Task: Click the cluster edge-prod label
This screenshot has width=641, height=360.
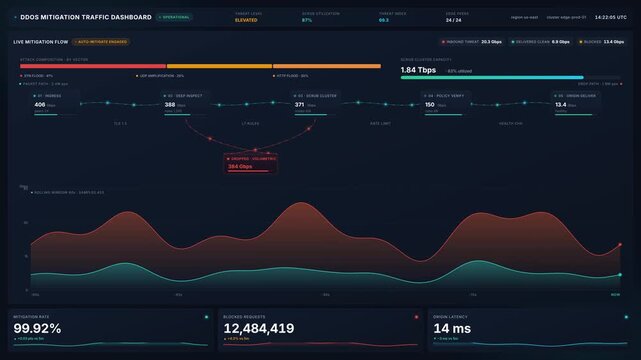Action: tap(566, 18)
